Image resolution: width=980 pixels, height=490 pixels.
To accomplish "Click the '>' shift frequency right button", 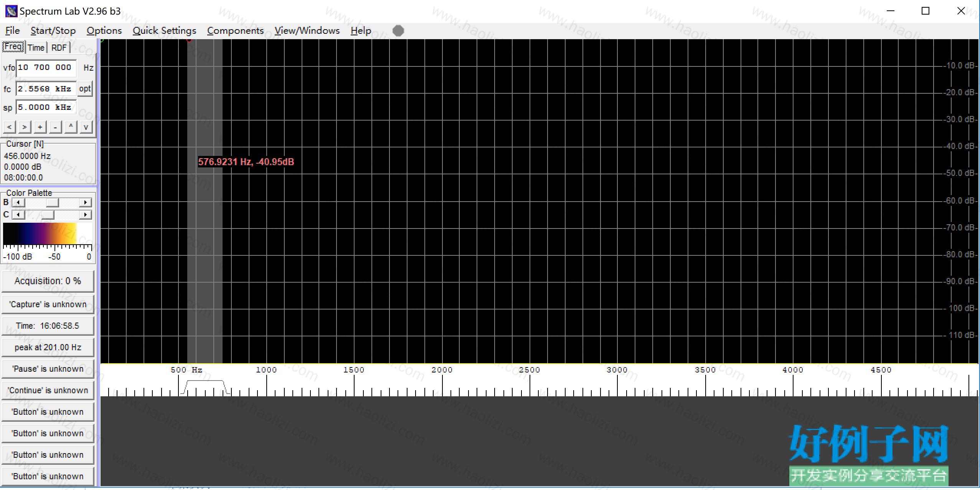I will pyautogui.click(x=25, y=127).
